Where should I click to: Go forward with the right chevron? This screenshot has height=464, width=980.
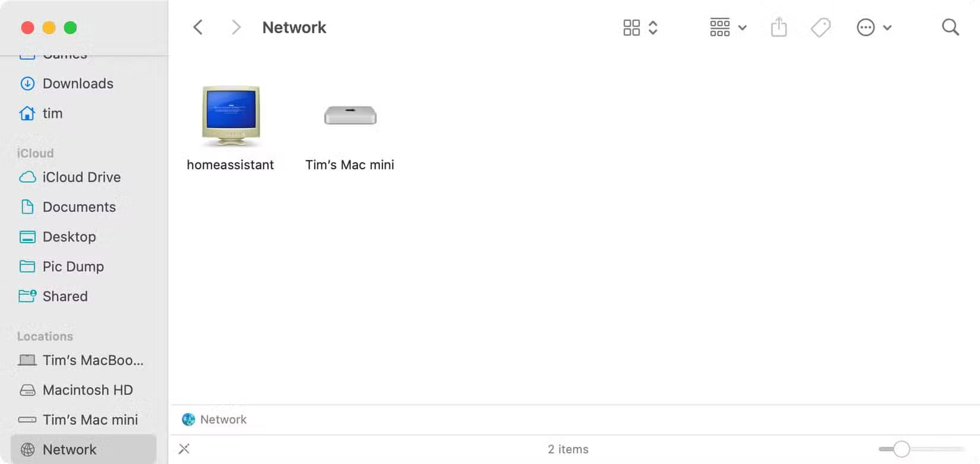click(236, 27)
